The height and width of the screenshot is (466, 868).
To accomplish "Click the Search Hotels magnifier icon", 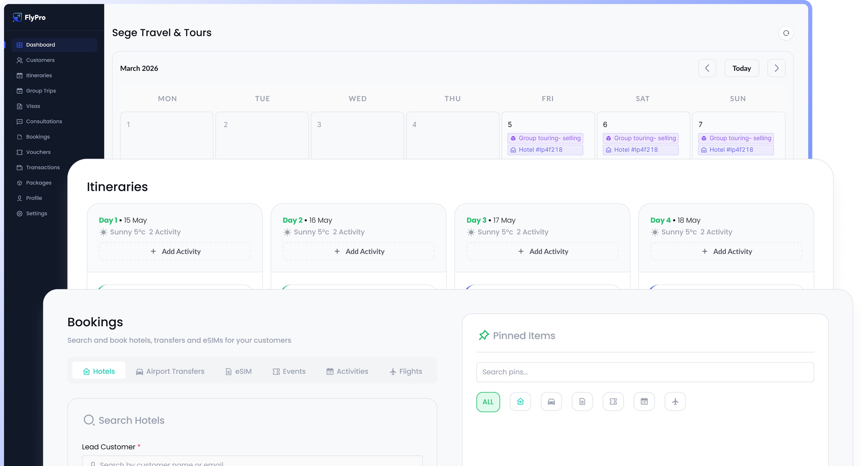I will pyautogui.click(x=89, y=420).
